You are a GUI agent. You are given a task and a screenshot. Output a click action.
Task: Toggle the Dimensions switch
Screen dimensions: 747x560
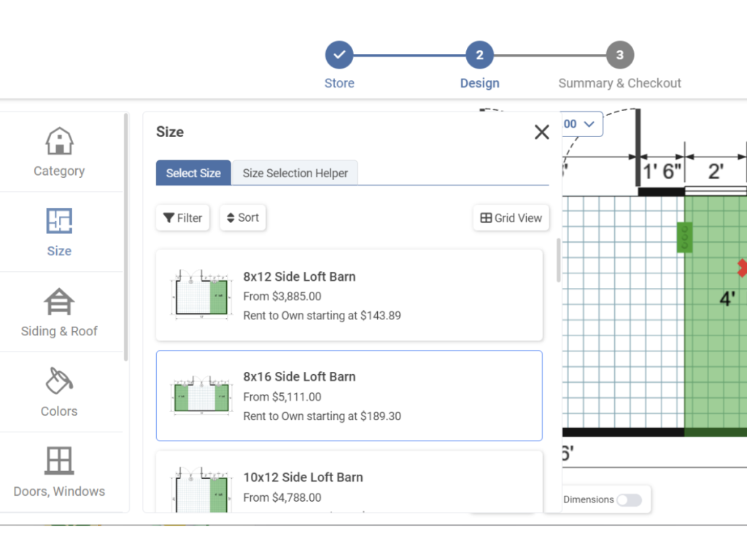coord(629,499)
